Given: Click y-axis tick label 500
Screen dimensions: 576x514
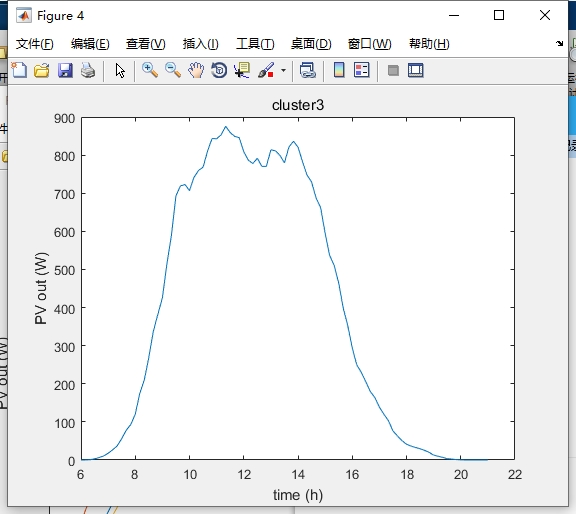Looking at the screenshot, I should coord(65,270).
